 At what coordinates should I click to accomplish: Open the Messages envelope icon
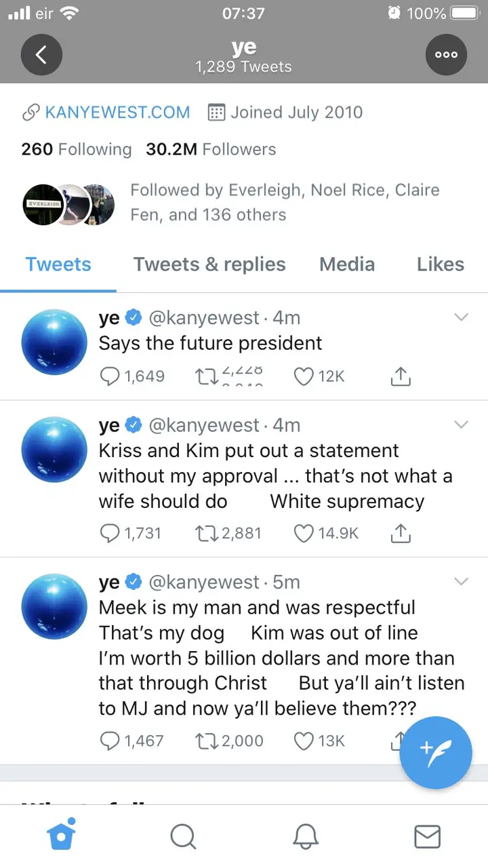click(427, 837)
